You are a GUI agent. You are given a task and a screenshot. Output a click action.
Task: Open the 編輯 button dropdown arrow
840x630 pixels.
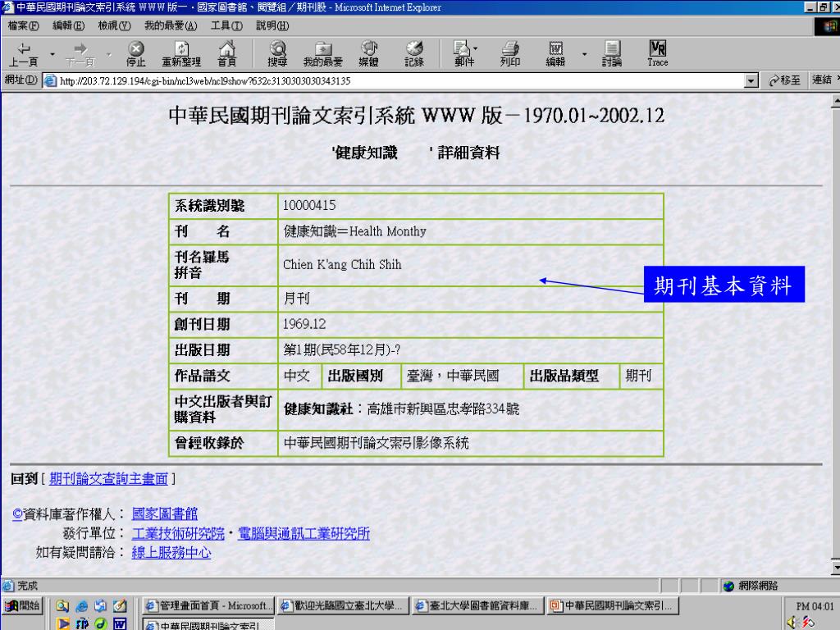click(584, 54)
